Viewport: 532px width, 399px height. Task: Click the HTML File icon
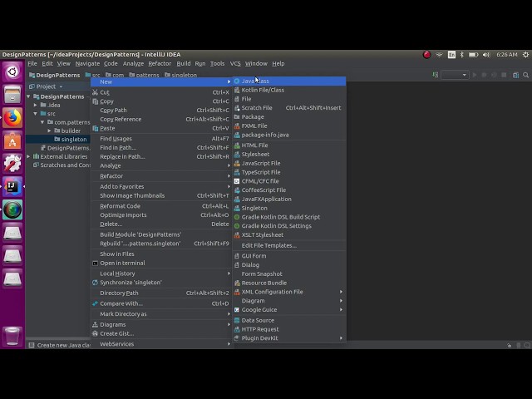point(237,145)
